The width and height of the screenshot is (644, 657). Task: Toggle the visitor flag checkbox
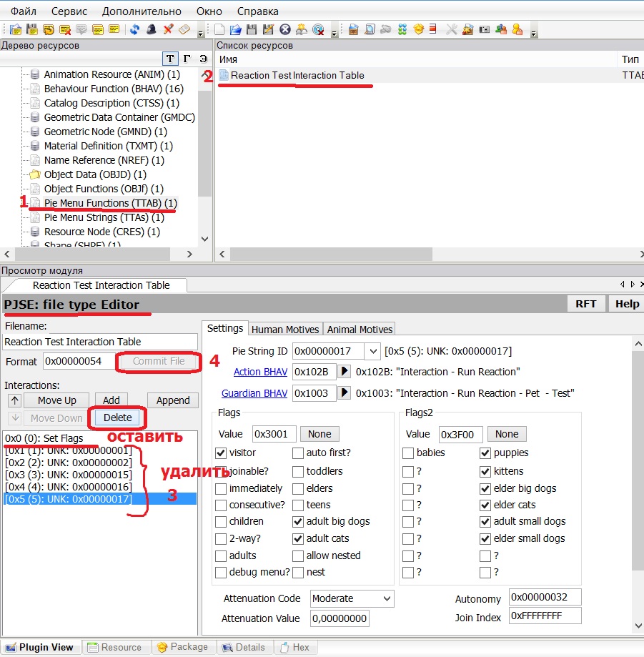(x=221, y=453)
